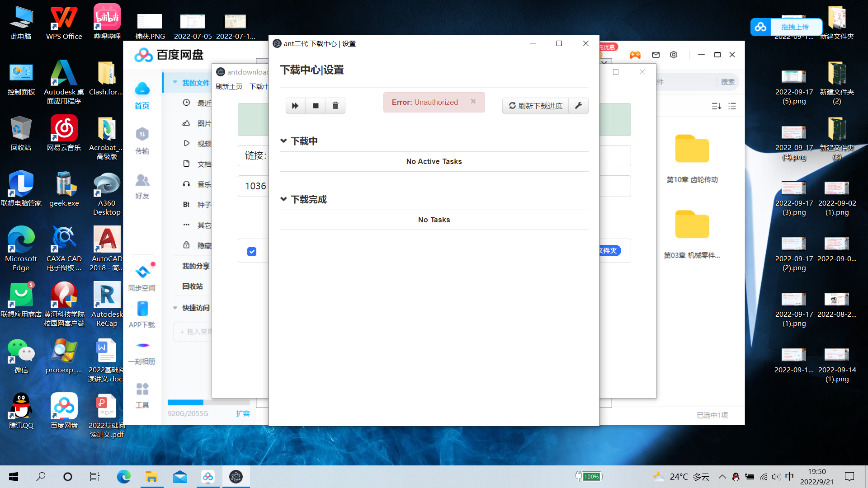Open 传输 transfer icon in Baidu Netdisk
The image size is (868, 488).
(x=142, y=141)
